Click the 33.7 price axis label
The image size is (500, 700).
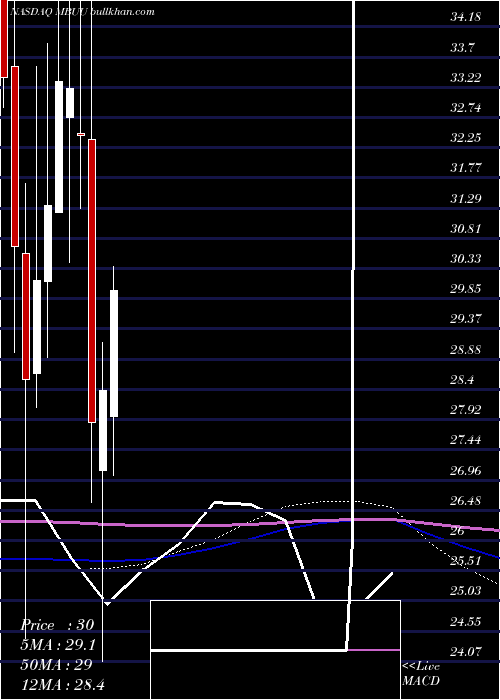tap(462, 48)
